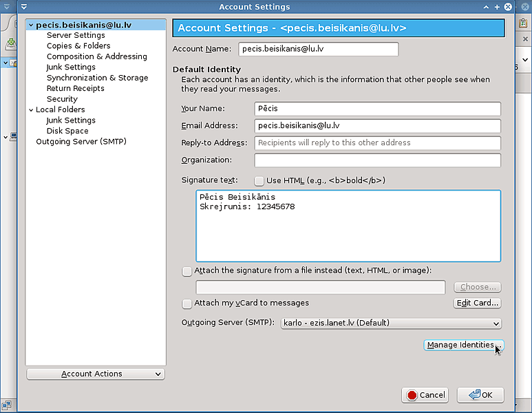Click the Reply-to Address field
This screenshot has height=413, width=532.
click(377, 143)
